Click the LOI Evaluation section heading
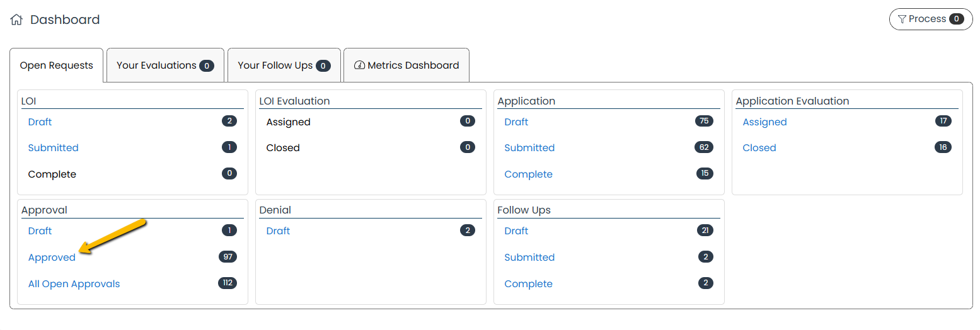 coord(294,101)
